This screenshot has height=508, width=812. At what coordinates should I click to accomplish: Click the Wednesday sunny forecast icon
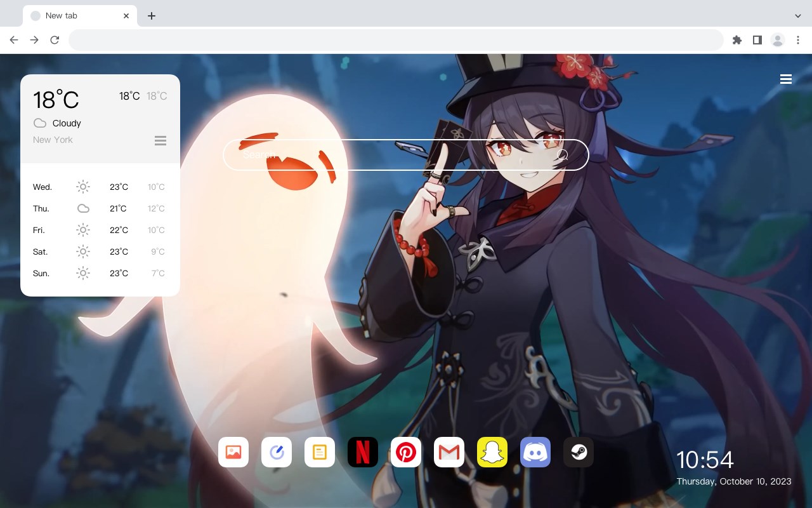83,187
